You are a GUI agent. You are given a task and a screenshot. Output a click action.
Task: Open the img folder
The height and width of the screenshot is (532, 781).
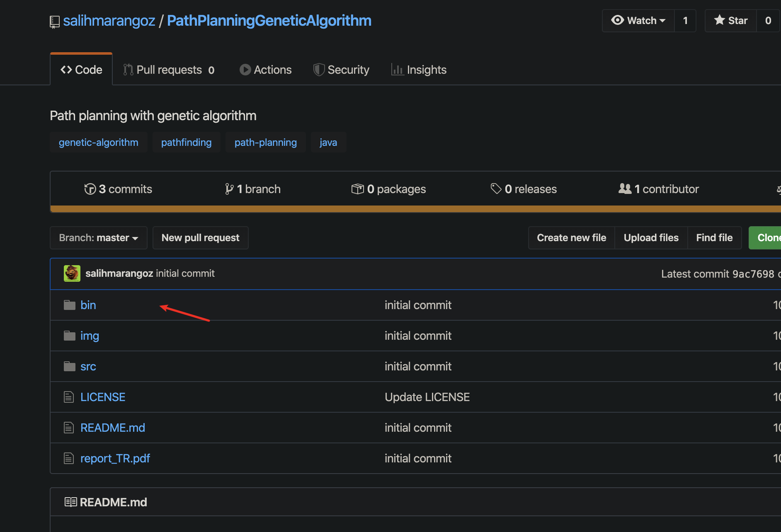pos(90,336)
